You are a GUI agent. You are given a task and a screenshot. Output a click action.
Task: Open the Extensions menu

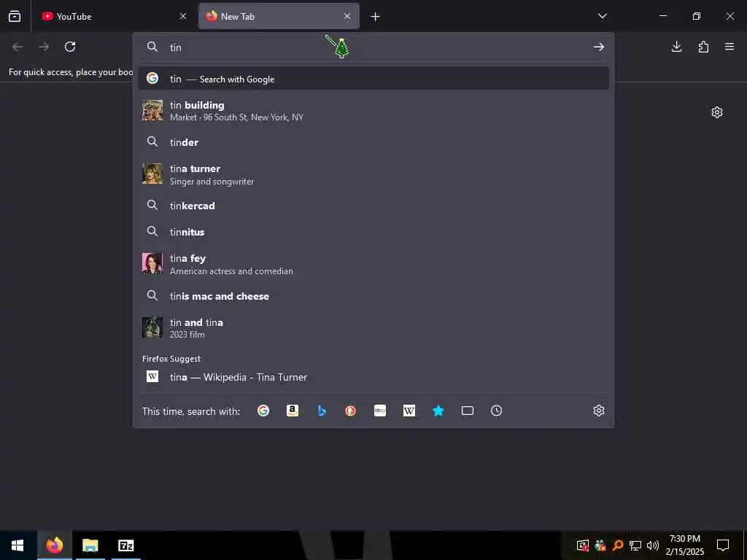coord(703,47)
